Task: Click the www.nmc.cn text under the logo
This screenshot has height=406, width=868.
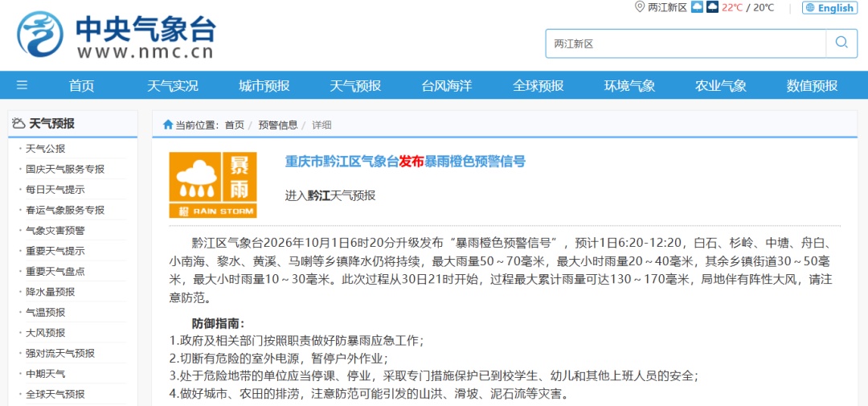Action: pos(145,52)
